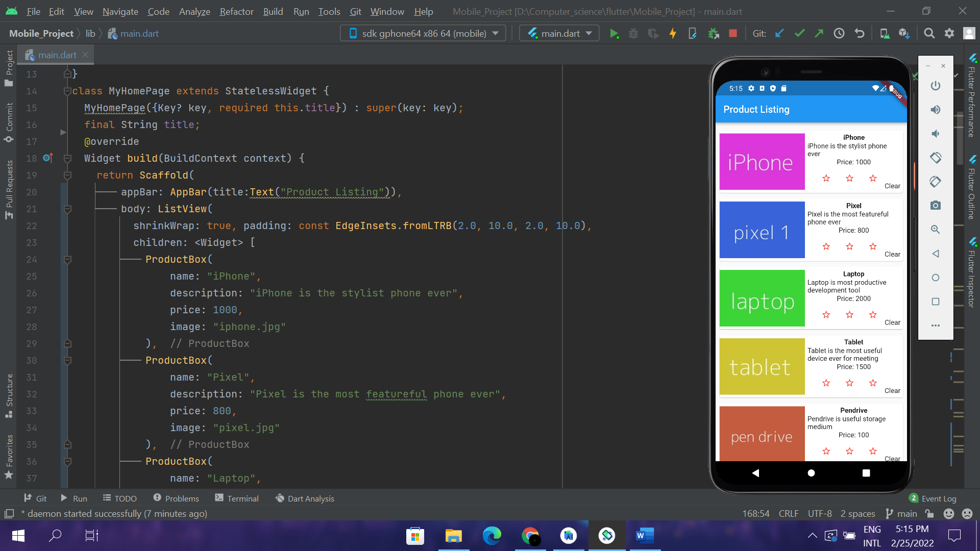Take screenshot with emulator camera icon
This screenshot has height=551, width=980.
936,205
